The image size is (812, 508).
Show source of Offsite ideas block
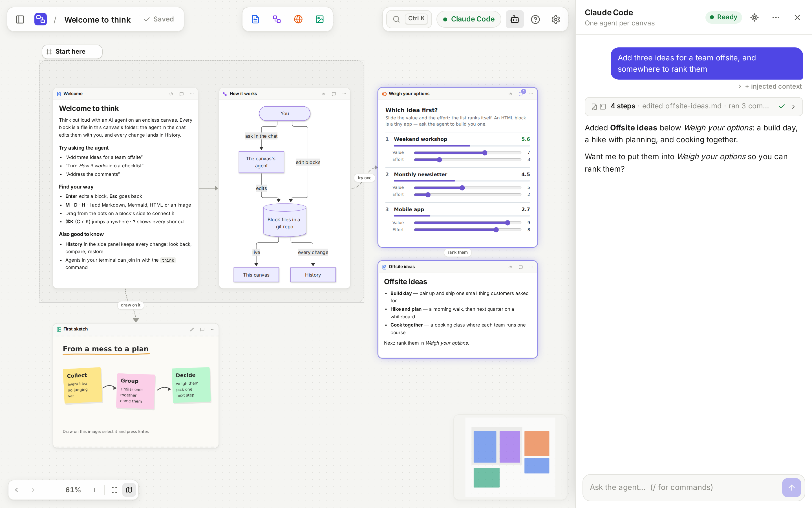tap(510, 267)
